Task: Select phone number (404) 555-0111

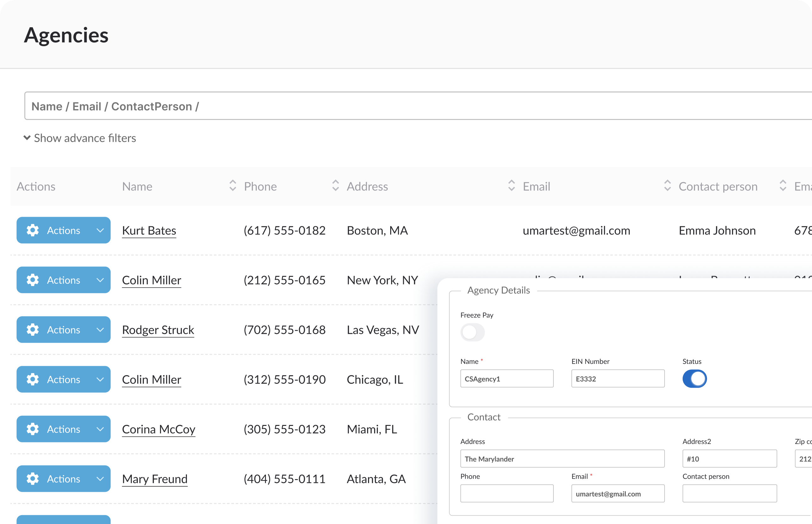Action: 285,479
